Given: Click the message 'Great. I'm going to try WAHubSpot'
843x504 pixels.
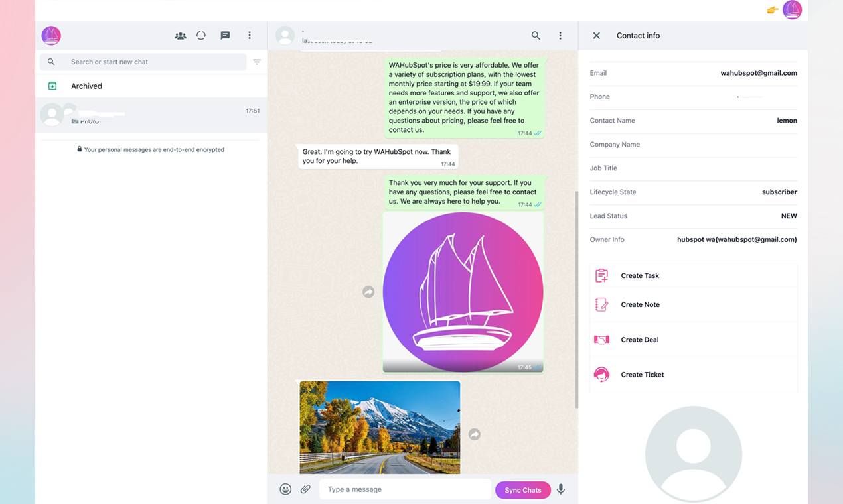Looking at the screenshot, I should (x=377, y=157).
